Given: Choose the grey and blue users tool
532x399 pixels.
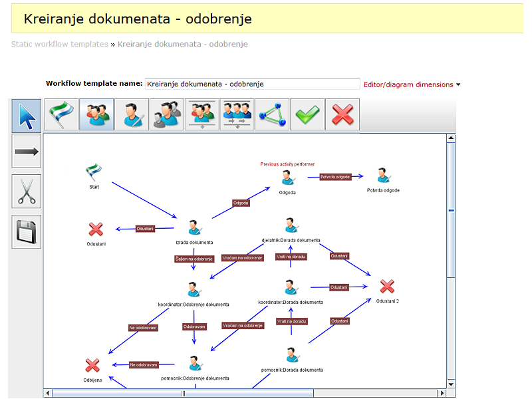Looking at the screenshot, I should click(167, 114).
